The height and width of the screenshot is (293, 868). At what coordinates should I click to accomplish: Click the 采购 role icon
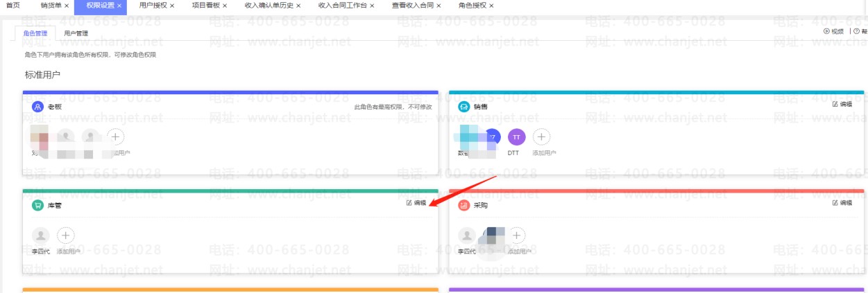point(463,206)
